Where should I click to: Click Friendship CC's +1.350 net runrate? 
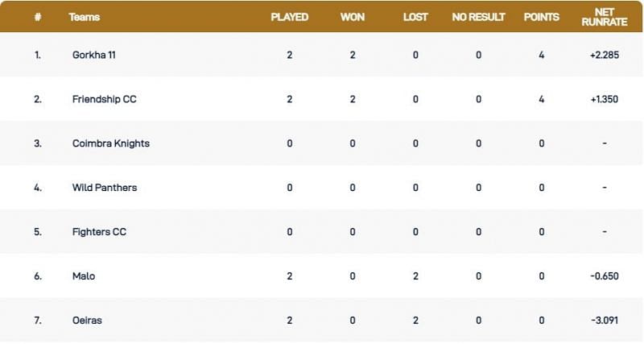pyautogui.click(x=605, y=99)
